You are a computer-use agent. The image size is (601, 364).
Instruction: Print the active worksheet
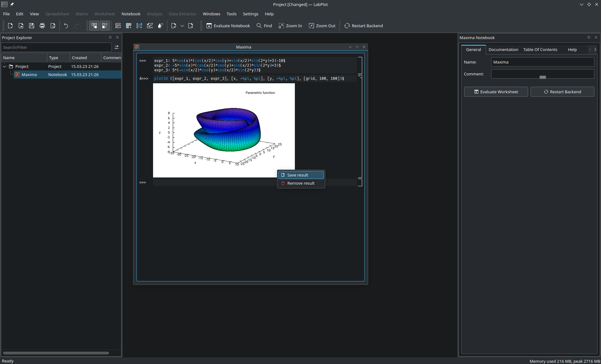click(42, 26)
